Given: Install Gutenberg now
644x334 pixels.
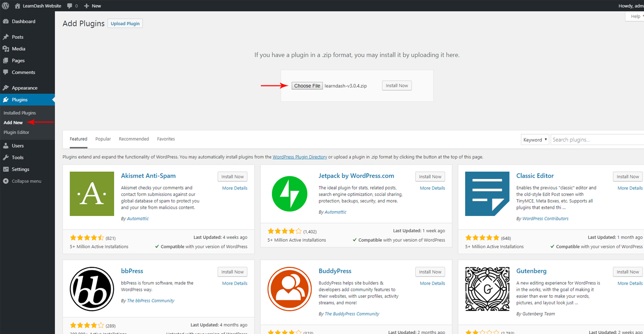Looking at the screenshot, I should tap(628, 272).
